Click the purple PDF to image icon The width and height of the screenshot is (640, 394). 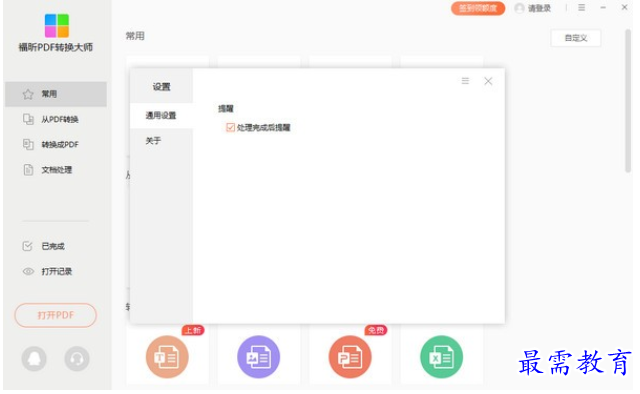(258, 357)
